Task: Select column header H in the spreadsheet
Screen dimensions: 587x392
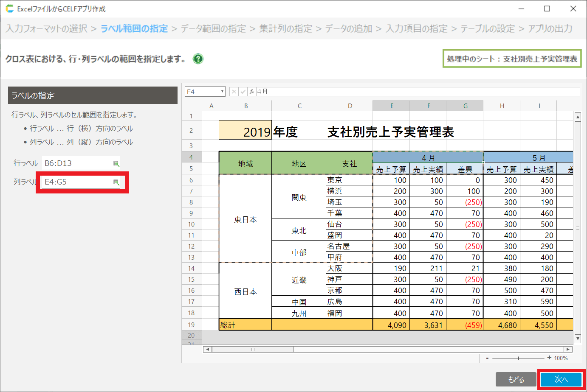Action: [x=502, y=106]
